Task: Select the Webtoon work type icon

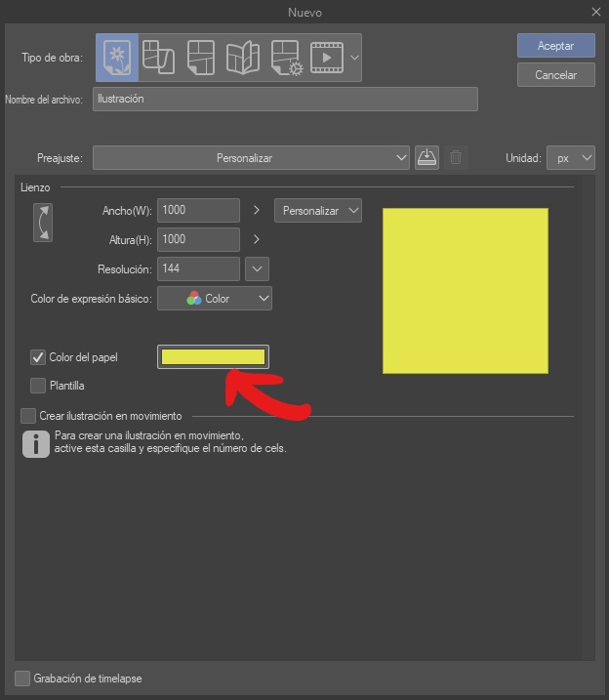Action: (158, 57)
